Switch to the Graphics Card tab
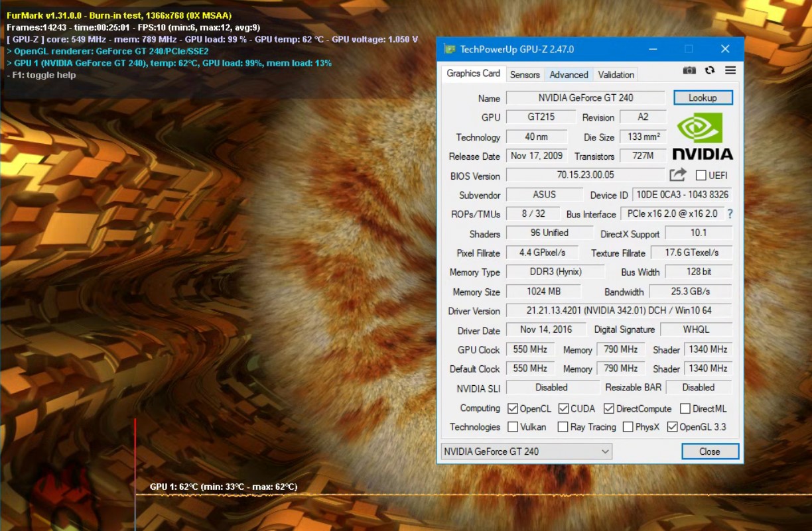812x531 pixels. tap(474, 74)
